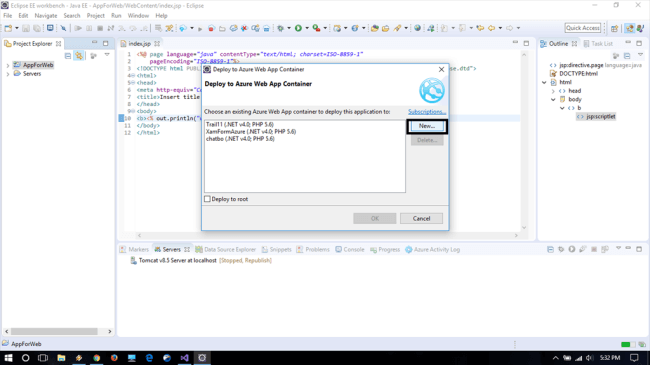Click the Save All toolbar icon
The image size is (650, 365).
click(x=37, y=28)
